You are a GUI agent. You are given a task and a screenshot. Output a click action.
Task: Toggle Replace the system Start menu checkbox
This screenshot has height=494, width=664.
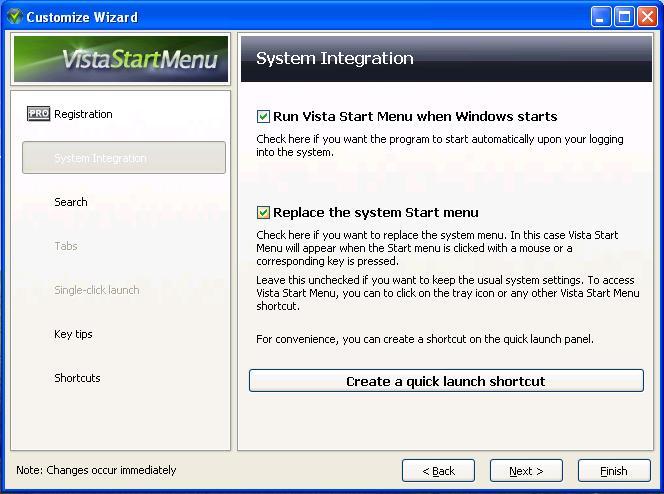click(263, 212)
